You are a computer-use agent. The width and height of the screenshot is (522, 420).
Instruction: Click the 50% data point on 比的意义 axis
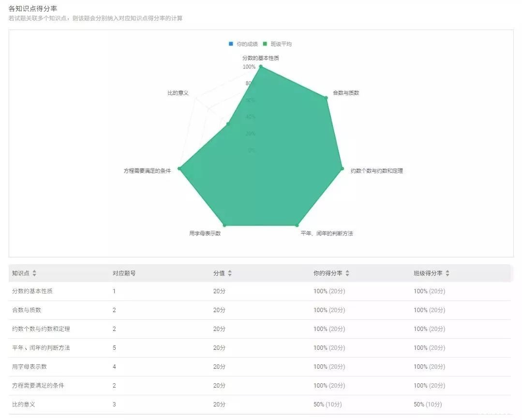pyautogui.click(x=228, y=124)
